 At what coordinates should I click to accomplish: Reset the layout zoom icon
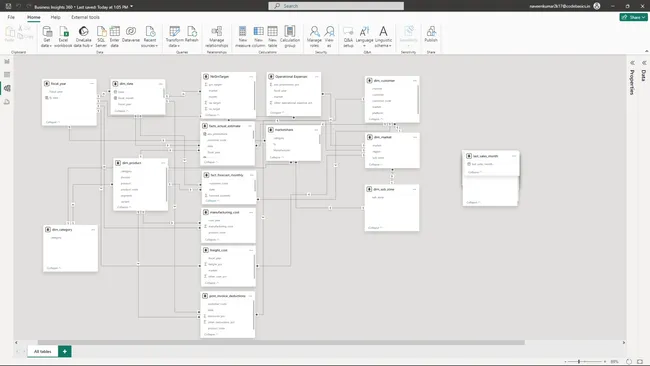point(629,361)
